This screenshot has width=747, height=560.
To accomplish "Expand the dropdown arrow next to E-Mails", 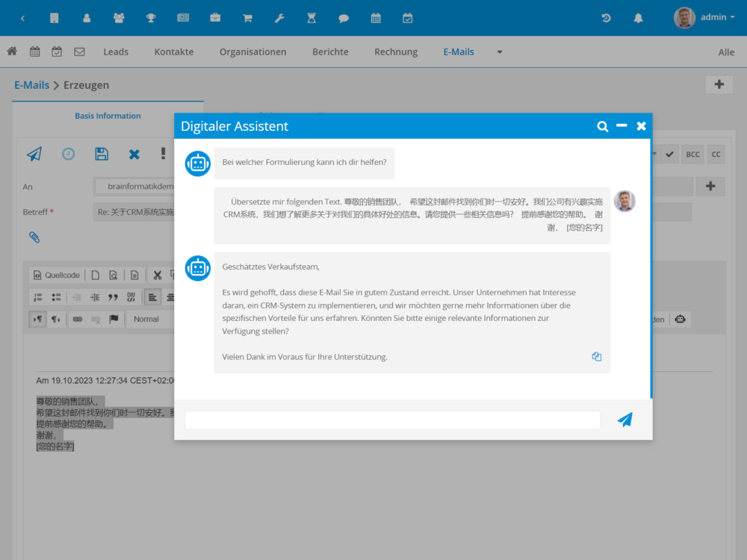I will click(x=500, y=52).
